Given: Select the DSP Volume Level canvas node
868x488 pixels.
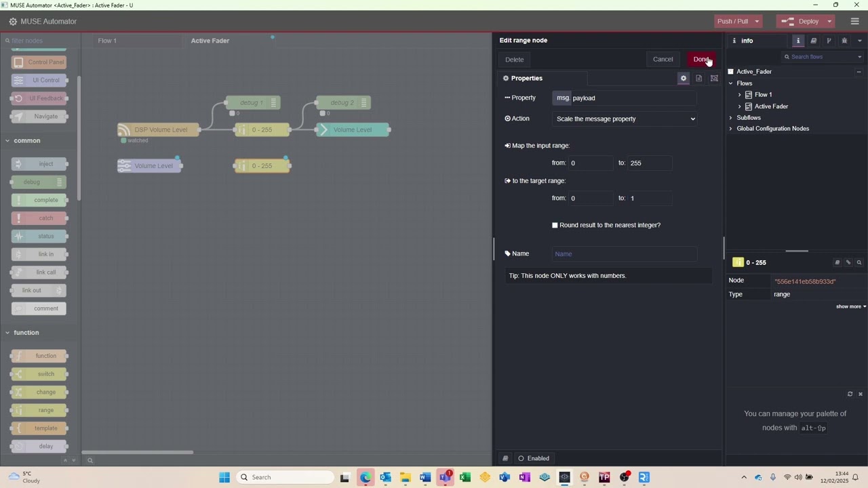Looking at the screenshot, I should tap(159, 130).
